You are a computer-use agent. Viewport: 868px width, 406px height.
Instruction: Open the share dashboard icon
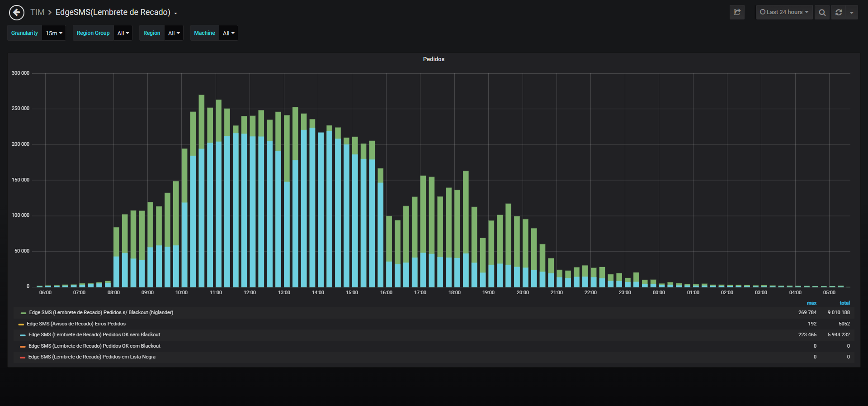[x=737, y=12]
